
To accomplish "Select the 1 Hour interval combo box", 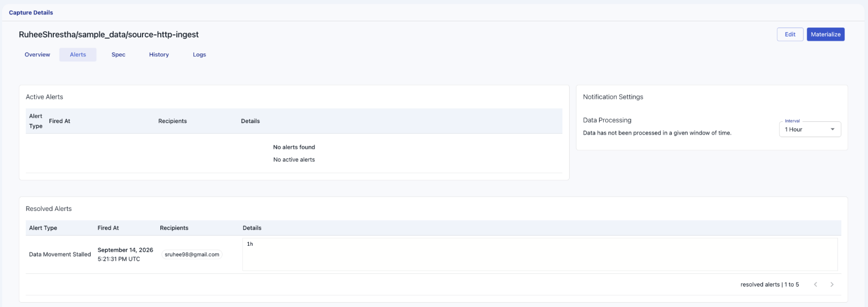I will (x=810, y=129).
